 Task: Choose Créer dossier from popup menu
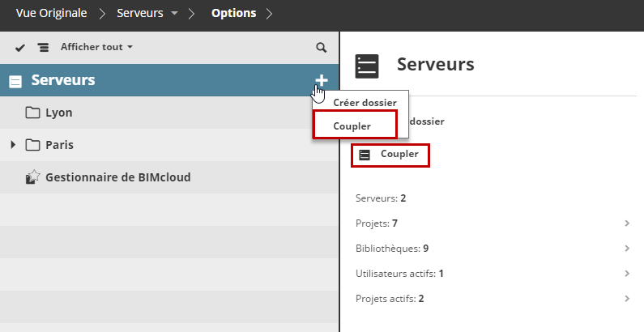365,104
